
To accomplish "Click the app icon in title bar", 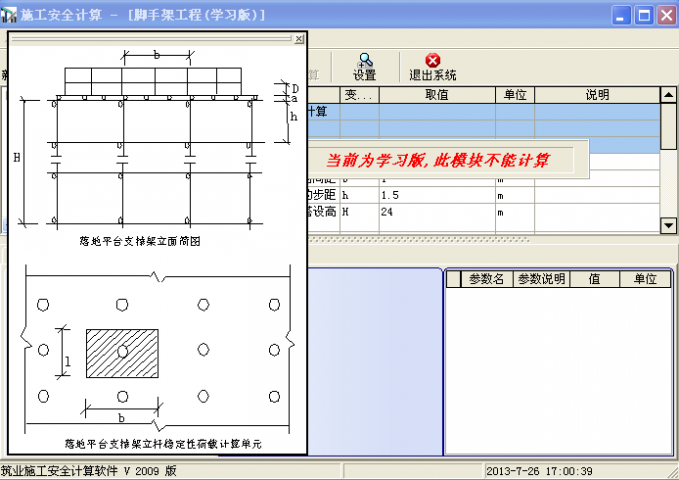I will [x=10, y=15].
